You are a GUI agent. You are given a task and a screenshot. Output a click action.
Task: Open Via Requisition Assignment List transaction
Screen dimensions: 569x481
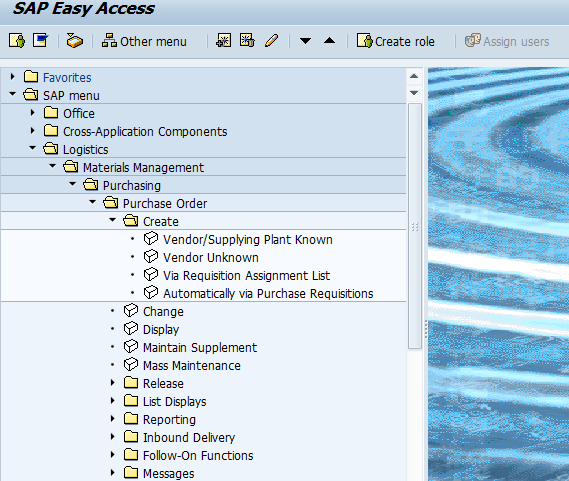click(x=246, y=276)
